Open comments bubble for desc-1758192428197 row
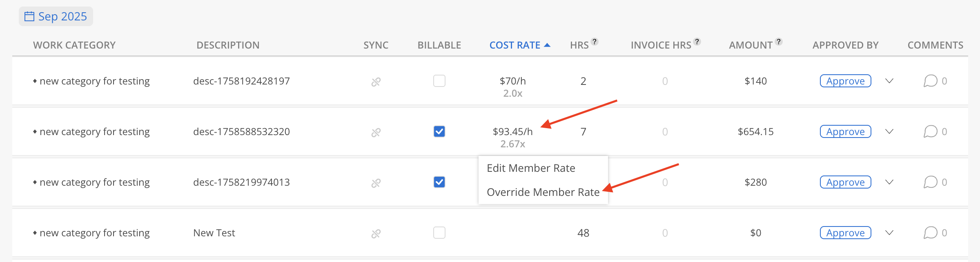Screen dimensions: 980x262 point(930,81)
